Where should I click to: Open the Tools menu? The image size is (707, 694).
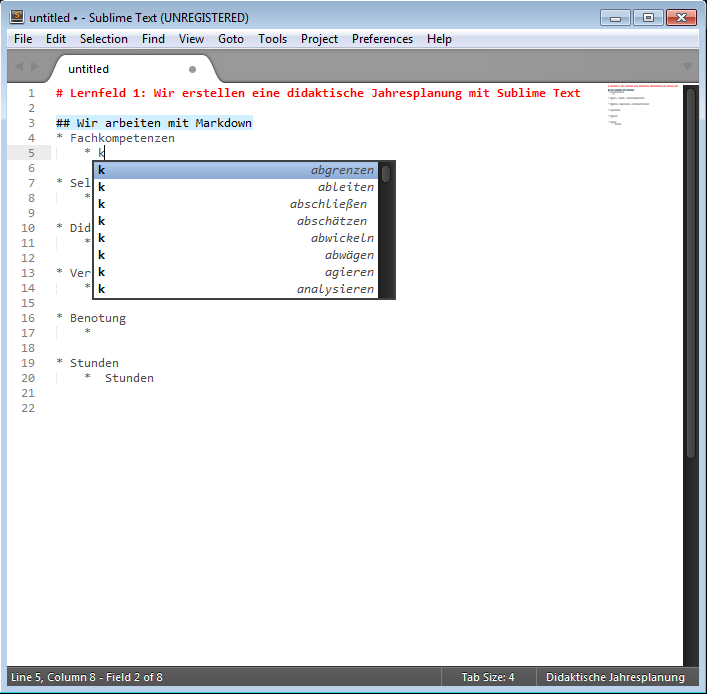tap(272, 39)
